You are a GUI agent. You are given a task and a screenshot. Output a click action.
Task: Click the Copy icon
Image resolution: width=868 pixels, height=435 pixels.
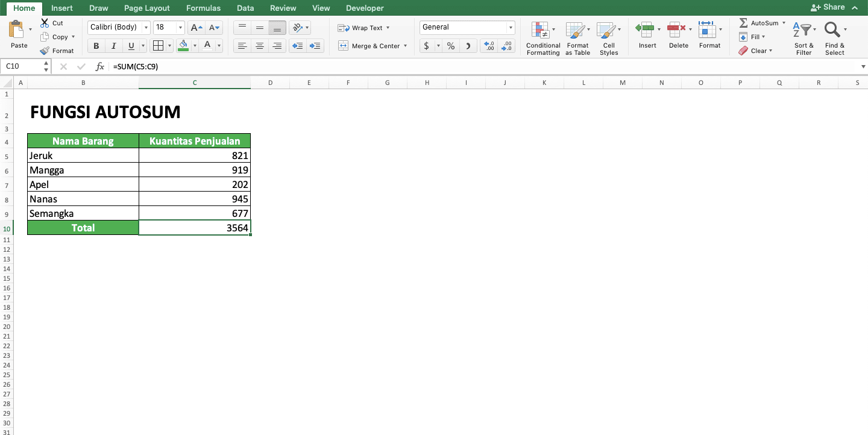pyautogui.click(x=45, y=37)
